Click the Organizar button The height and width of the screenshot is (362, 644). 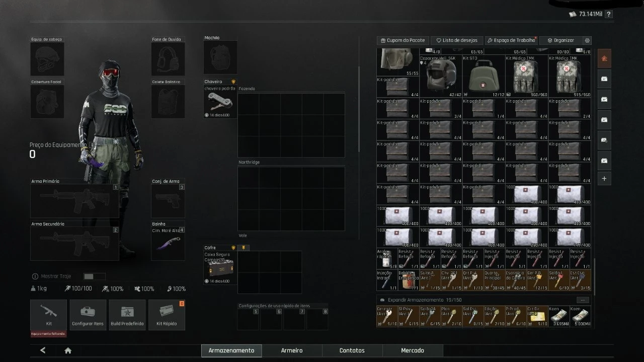(x=560, y=40)
